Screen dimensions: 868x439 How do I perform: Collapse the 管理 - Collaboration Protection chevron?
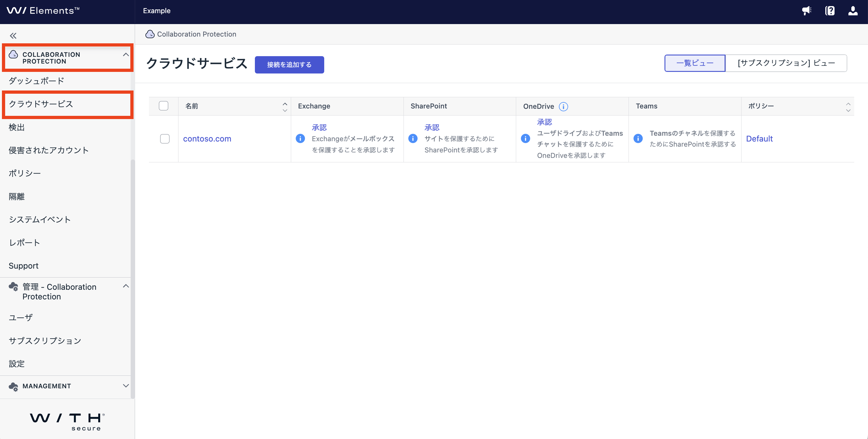tap(126, 286)
